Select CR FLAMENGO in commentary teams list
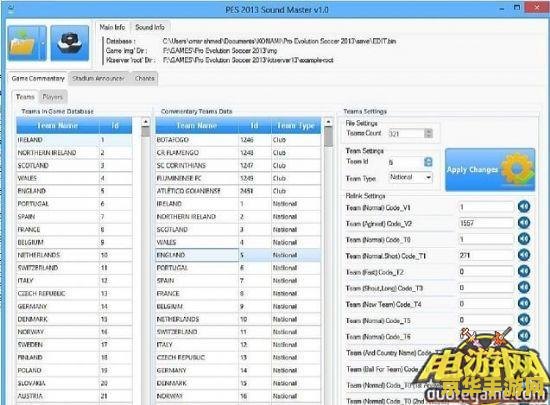The width and height of the screenshot is (550, 405). (x=238, y=153)
